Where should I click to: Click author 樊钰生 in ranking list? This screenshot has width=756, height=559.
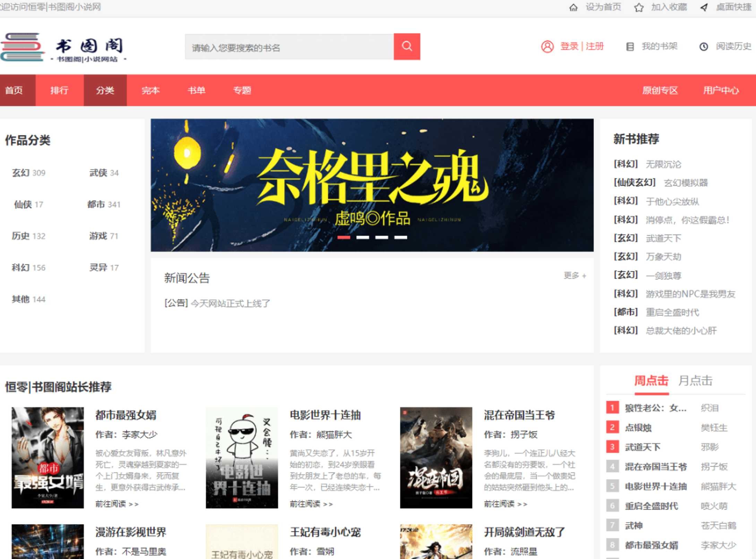(x=714, y=427)
